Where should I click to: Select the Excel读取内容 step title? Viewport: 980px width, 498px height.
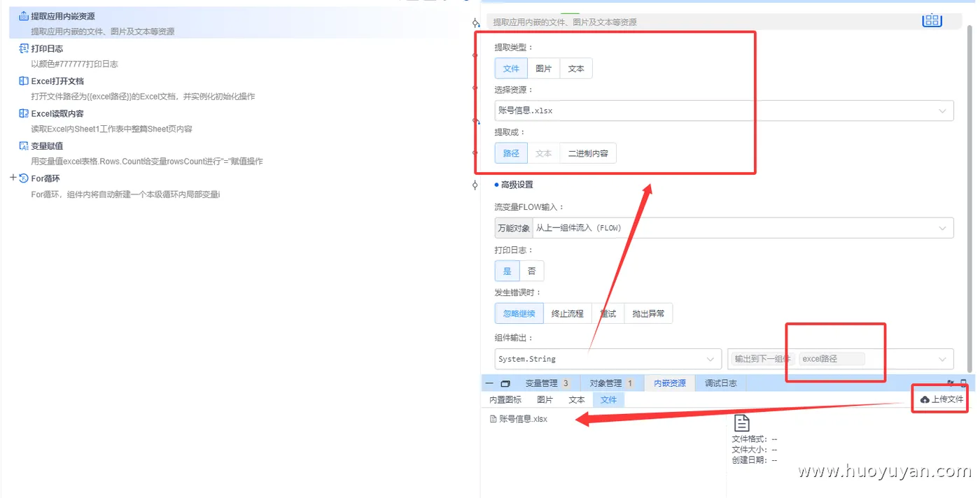click(x=57, y=113)
